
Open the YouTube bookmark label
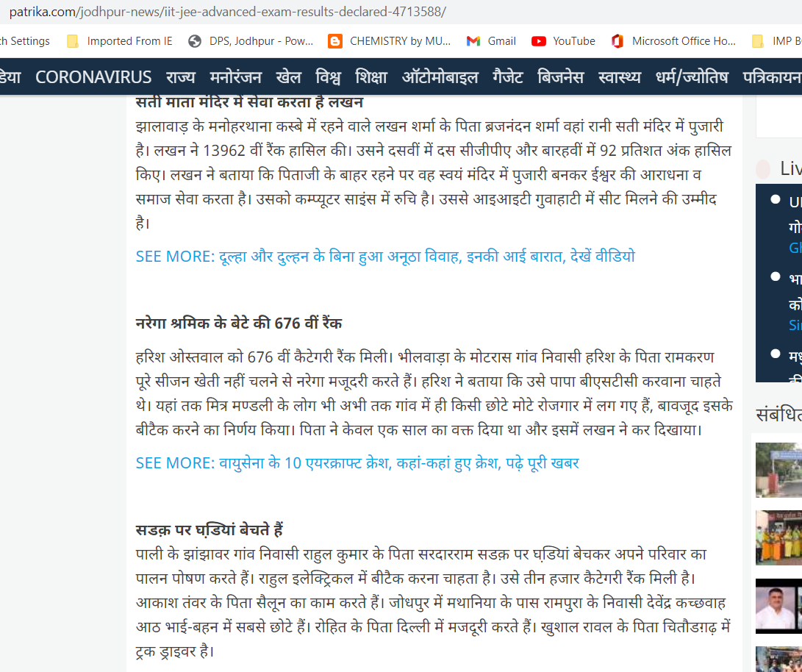point(574,41)
